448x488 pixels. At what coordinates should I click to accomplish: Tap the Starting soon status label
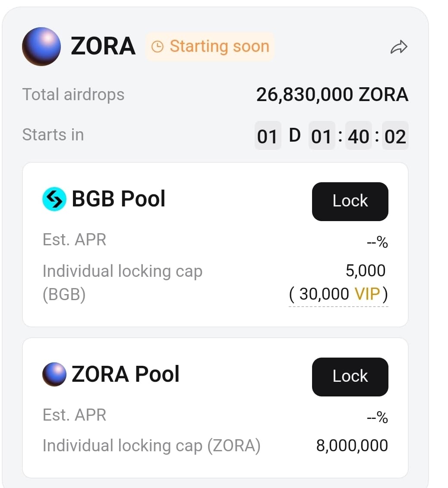pos(219,46)
